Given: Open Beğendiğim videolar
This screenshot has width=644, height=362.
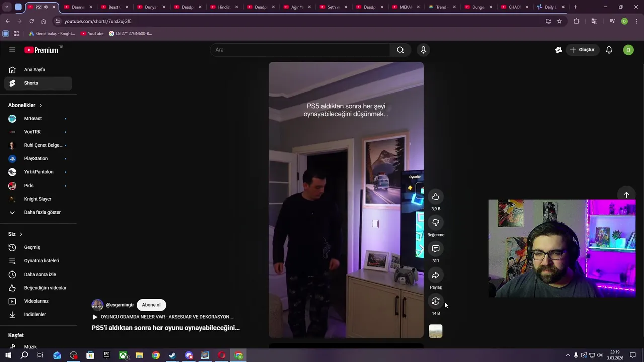Looking at the screenshot, I should pyautogui.click(x=38, y=288).
